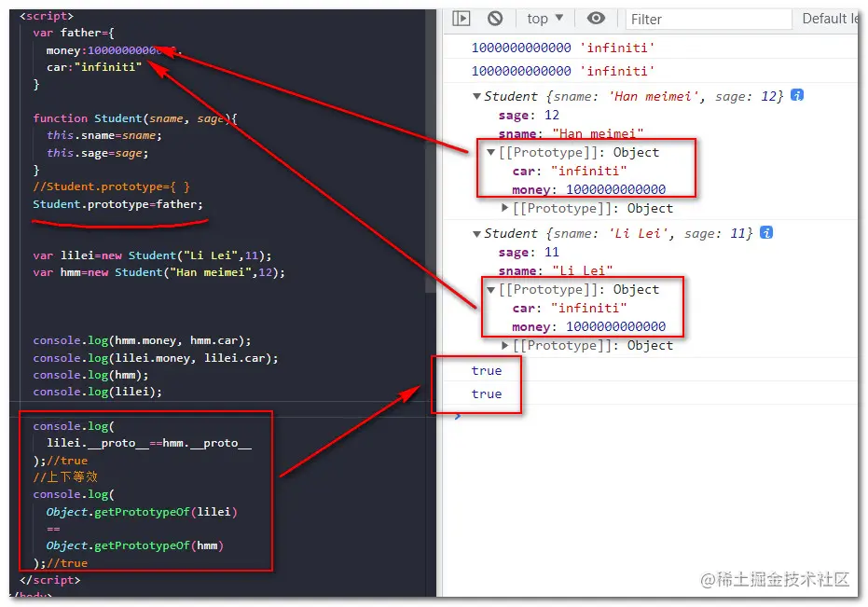
Task: Click the console.log(lilei.money, lilei.car) line
Action: point(156,358)
